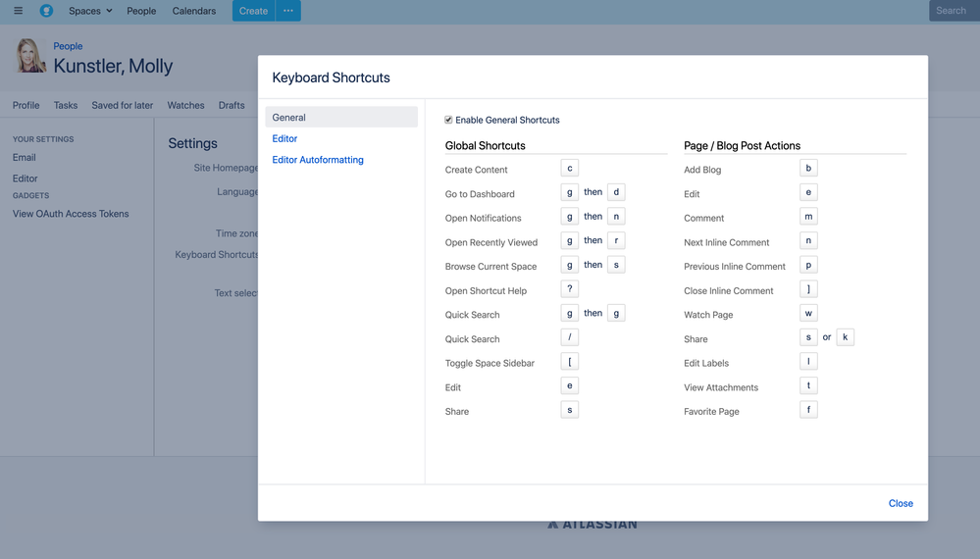Viewport: 980px width, 559px height.
Task: Open Editor settings in left sidebar
Action: (25, 178)
